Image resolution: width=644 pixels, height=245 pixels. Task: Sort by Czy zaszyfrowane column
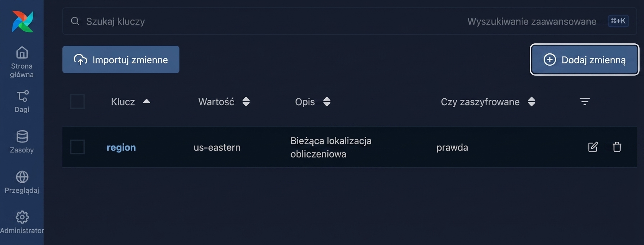click(531, 102)
